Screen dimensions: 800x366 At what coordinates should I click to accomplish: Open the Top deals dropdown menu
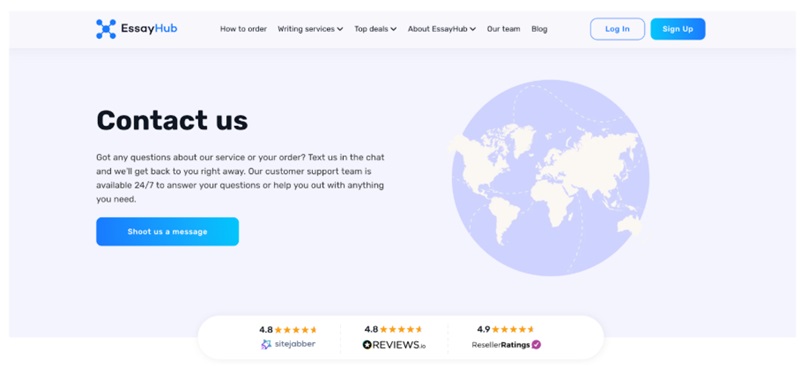pyautogui.click(x=376, y=29)
